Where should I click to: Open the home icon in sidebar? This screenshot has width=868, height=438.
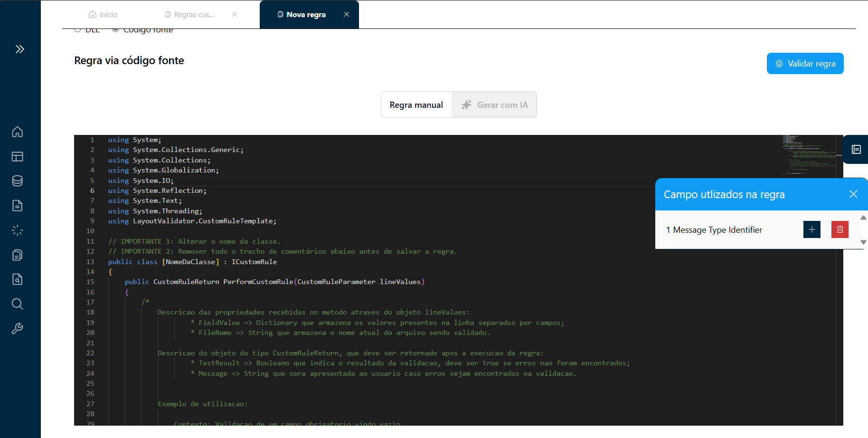point(18,132)
